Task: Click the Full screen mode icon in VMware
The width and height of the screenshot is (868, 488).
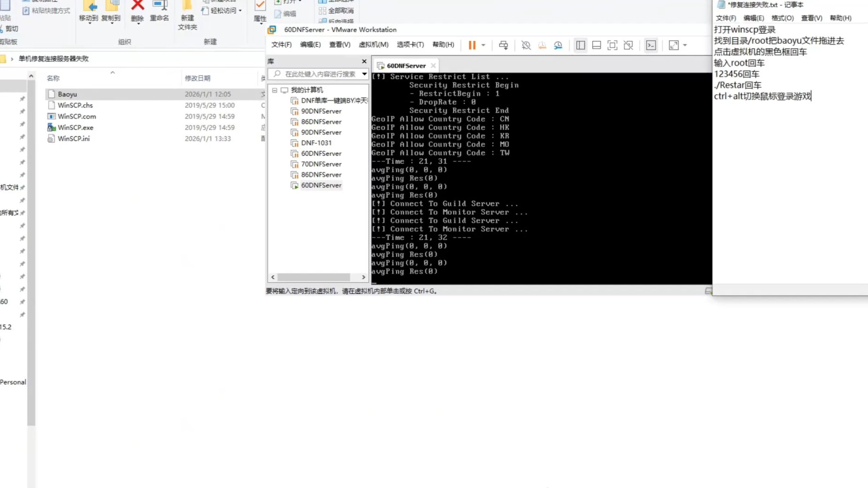Action: (612, 45)
